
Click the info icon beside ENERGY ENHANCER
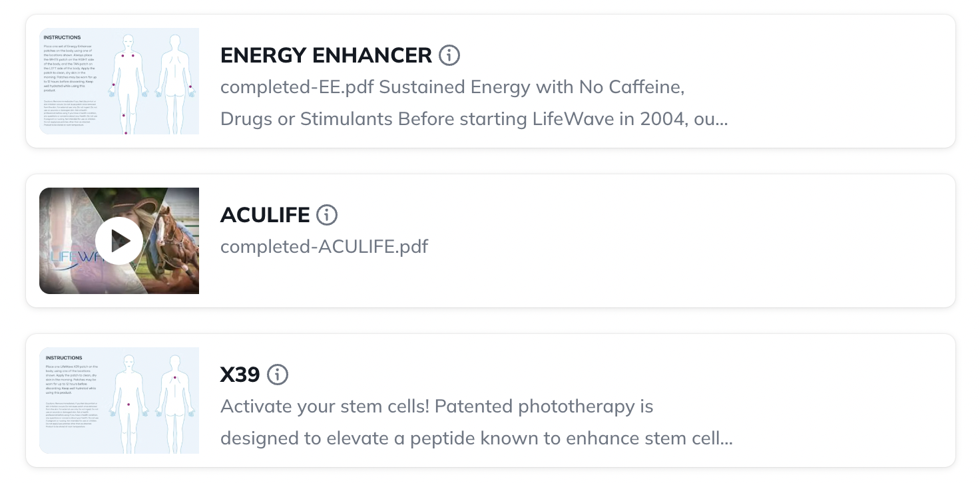[449, 55]
